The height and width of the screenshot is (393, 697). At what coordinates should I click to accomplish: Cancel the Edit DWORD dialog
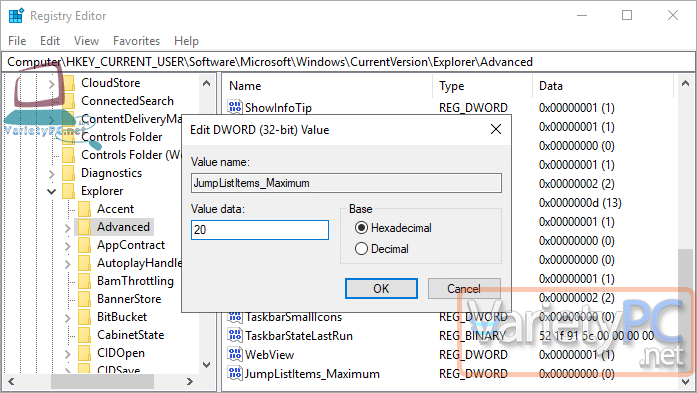464,289
